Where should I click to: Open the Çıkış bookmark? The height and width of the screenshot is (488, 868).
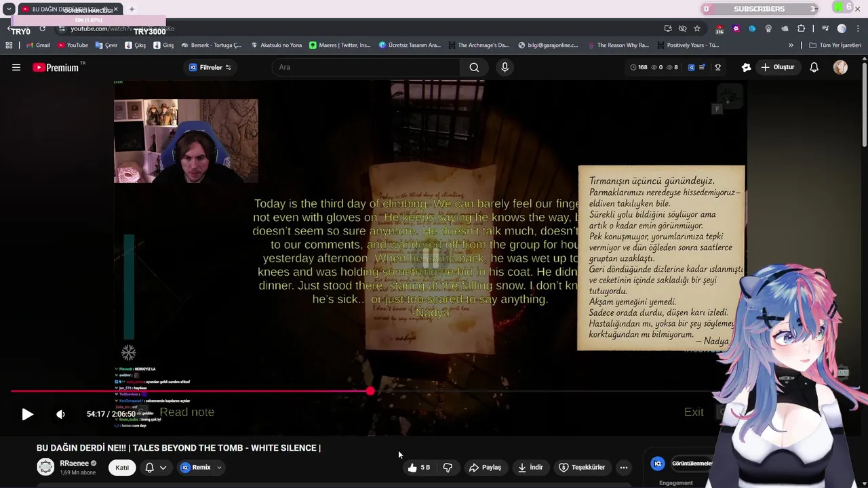(x=135, y=45)
